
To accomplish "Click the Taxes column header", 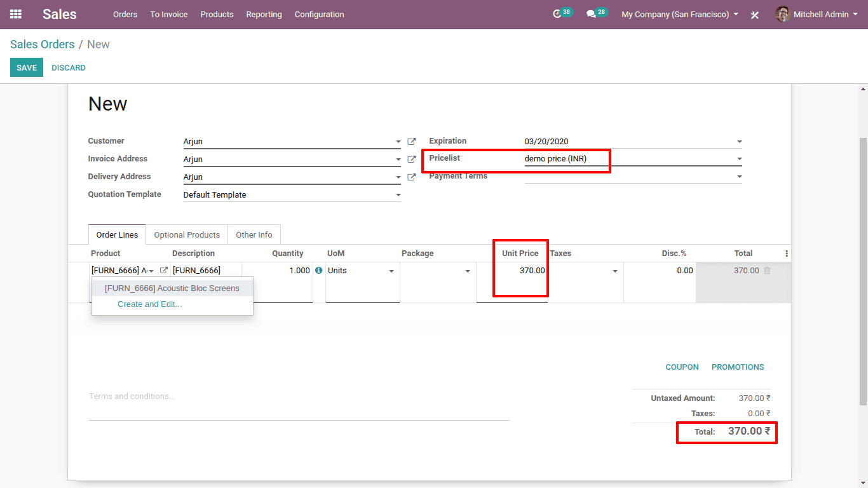I will (x=560, y=254).
